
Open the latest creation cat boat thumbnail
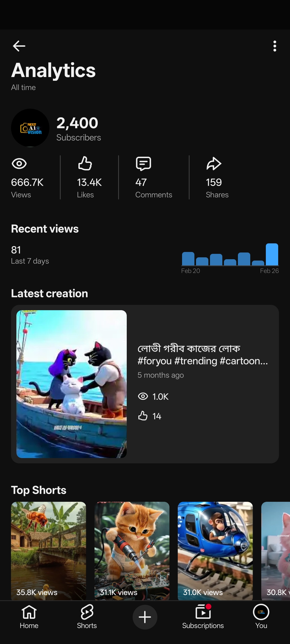pyautogui.click(x=71, y=384)
